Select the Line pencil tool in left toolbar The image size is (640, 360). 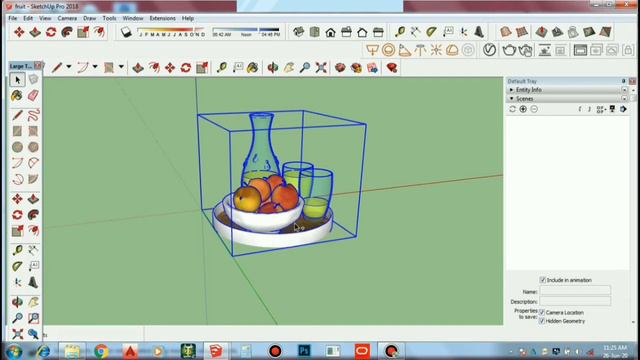(x=17, y=115)
